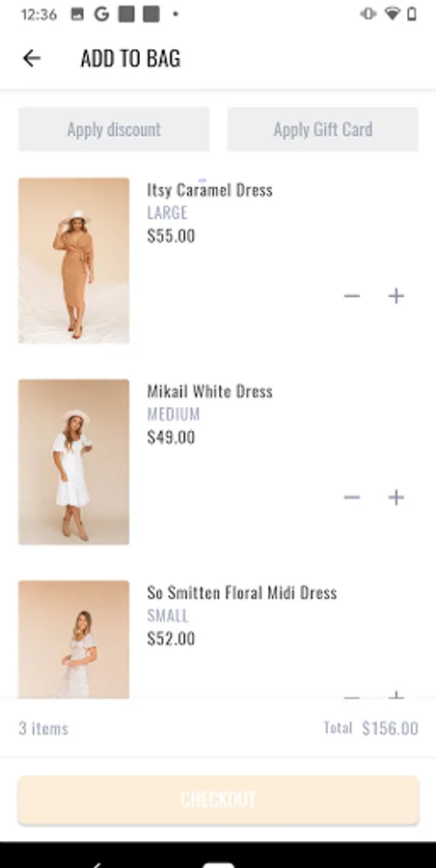Decrease quantity of Itsy Caramel Dress
The height and width of the screenshot is (868, 436).
point(352,296)
